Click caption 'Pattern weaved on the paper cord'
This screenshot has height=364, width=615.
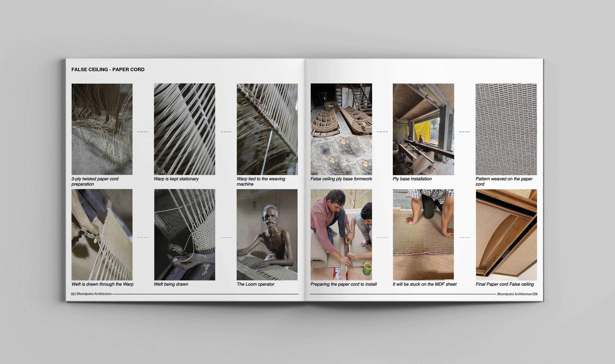click(504, 181)
